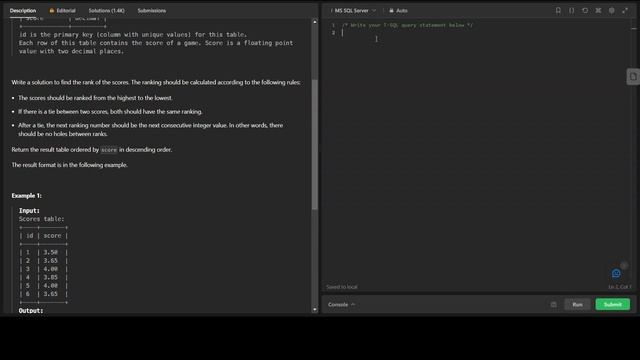Open editor settings gear icon
Image resolution: width=640 pixels, height=360 pixels.
tap(611, 11)
